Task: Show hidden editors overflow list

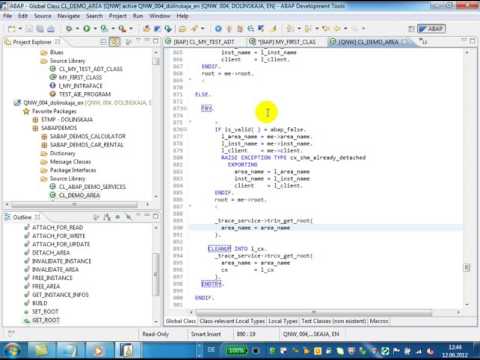Action: tap(423, 42)
